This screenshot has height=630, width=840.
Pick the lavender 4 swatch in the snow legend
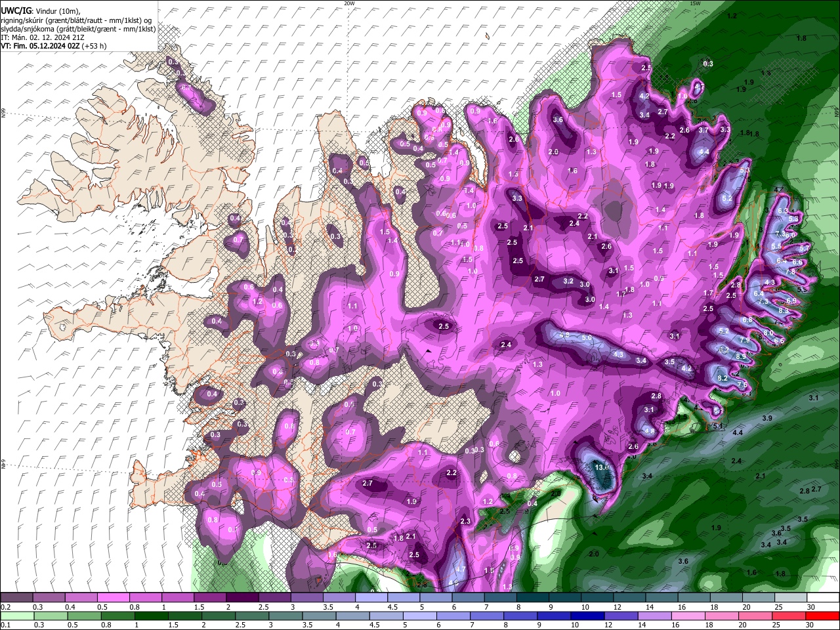(371, 598)
